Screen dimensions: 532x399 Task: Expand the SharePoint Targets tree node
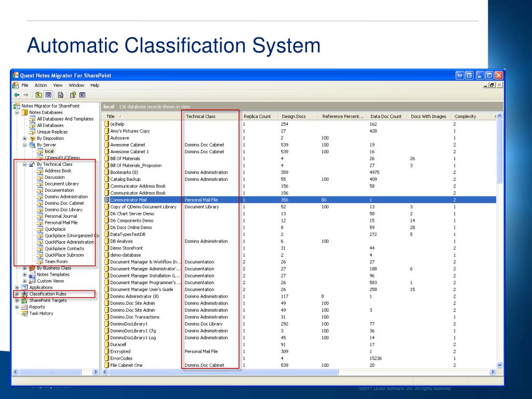pyautogui.click(x=17, y=301)
